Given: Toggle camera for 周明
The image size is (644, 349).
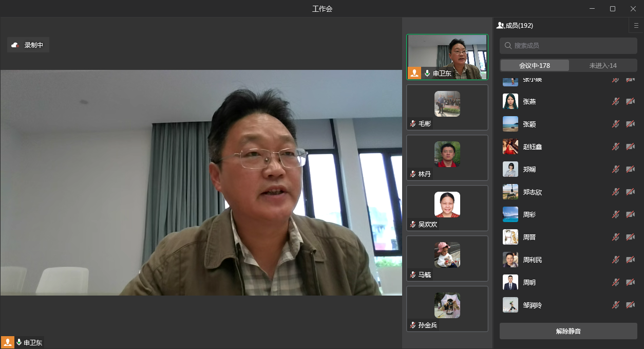Looking at the screenshot, I should 630,282.
